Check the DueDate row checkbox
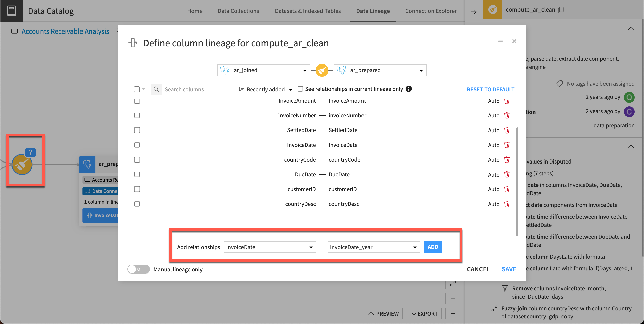 [x=137, y=174]
